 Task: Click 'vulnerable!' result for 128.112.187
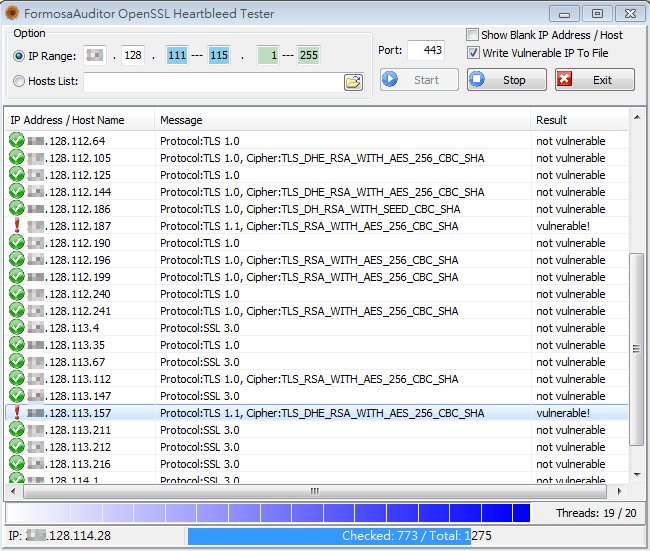563,226
